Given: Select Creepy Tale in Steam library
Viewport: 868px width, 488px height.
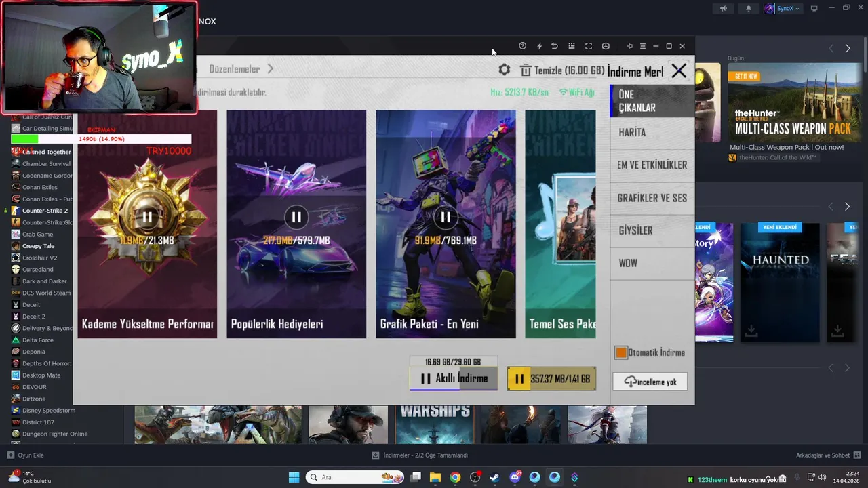Looking at the screenshot, I should coord(38,246).
